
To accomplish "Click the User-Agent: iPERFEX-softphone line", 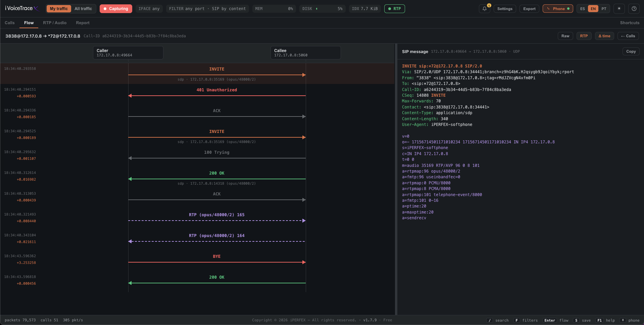I will 437,125.
